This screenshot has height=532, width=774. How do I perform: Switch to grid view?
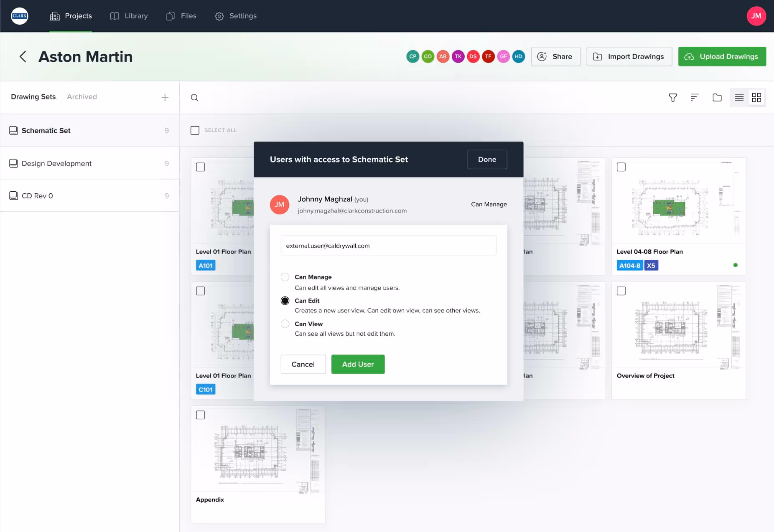click(756, 97)
